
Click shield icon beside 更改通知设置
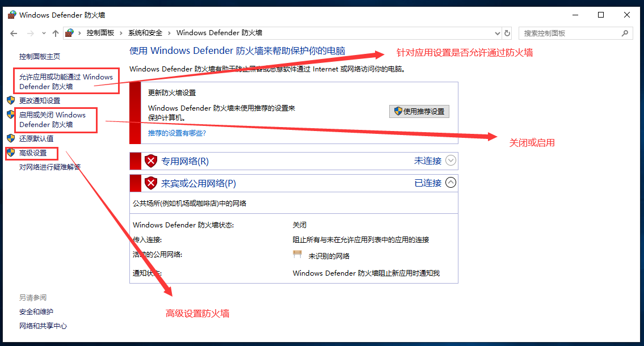11,100
